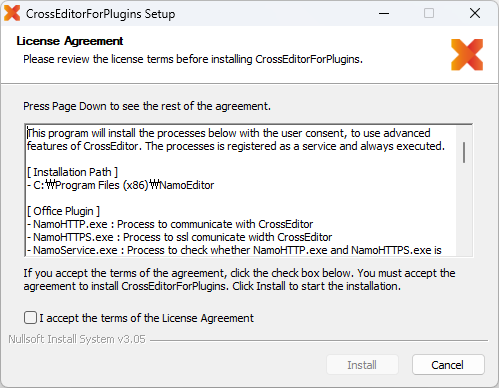
Task: Cancel the installation
Action: pyautogui.click(x=448, y=365)
